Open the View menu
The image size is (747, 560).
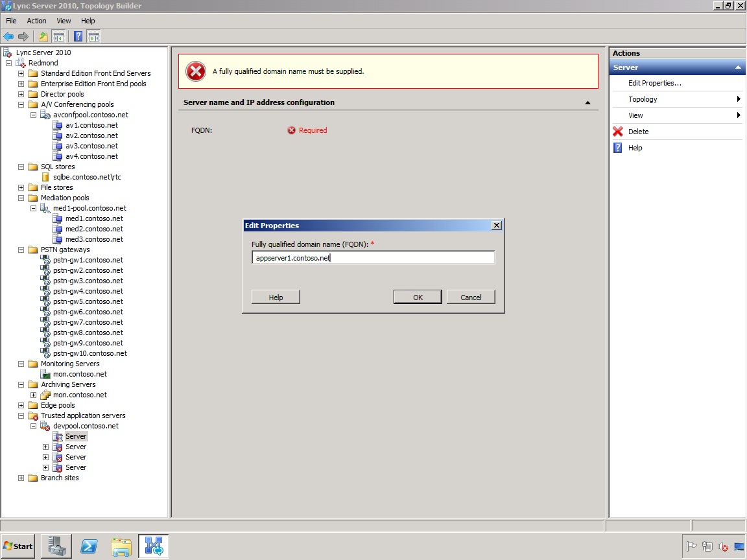click(64, 21)
